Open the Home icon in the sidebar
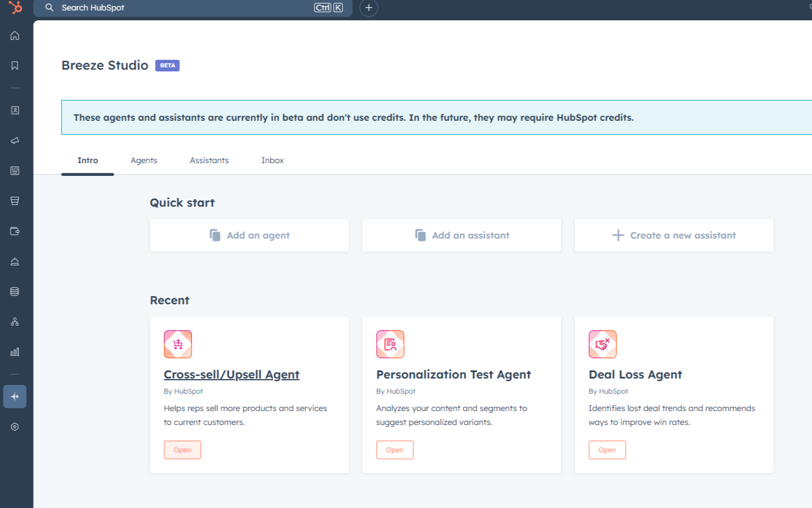This screenshot has height=508, width=812. 15,35
